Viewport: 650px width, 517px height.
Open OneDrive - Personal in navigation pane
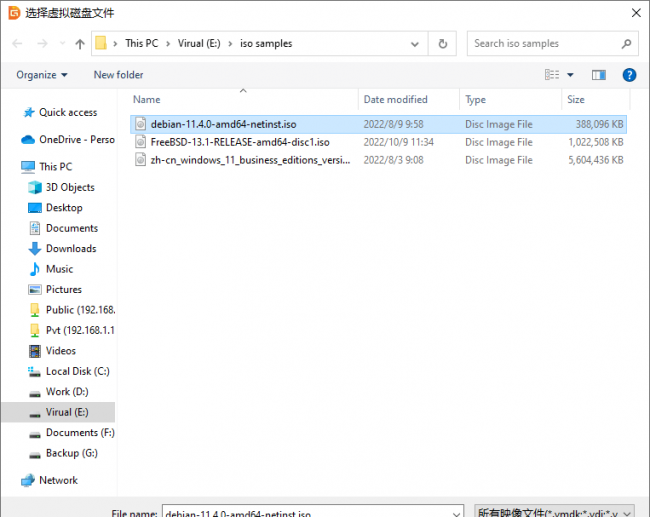pyautogui.click(x=77, y=140)
